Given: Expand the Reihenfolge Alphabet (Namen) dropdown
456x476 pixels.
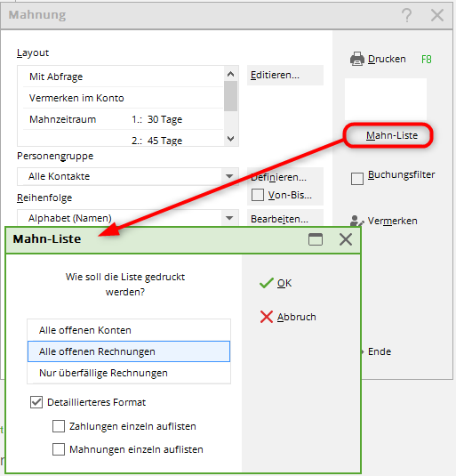Looking at the screenshot, I should [x=229, y=218].
